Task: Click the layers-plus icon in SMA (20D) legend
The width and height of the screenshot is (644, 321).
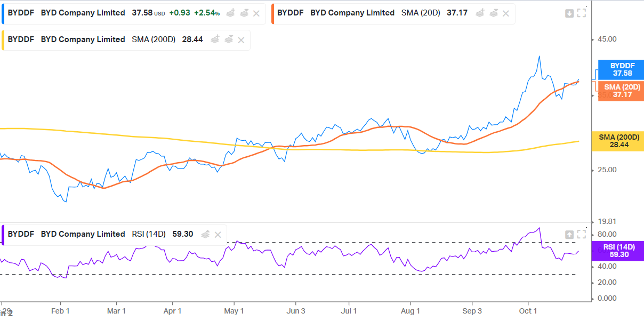Action: 480,13
